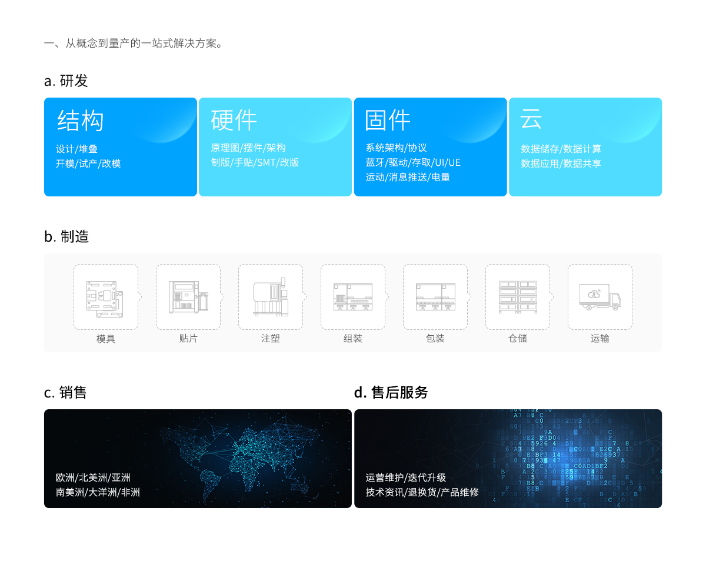
Task: Click the 欧洲/北美洲/亚洲 text line
Action: [x=93, y=477]
